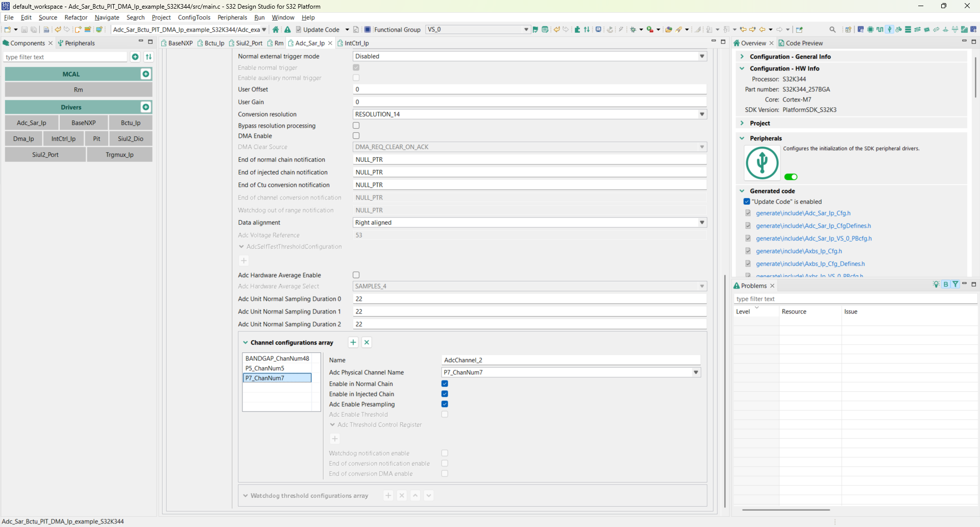This screenshot has width=980, height=527.
Task: Switch to the Code Preview tab
Action: [800, 43]
